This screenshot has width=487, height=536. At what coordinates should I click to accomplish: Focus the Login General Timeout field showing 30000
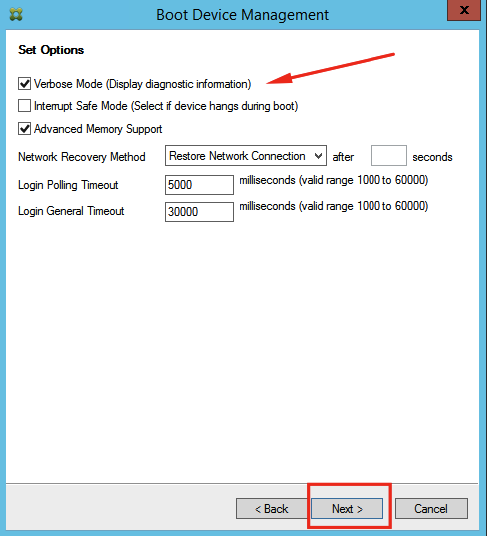pos(199,212)
